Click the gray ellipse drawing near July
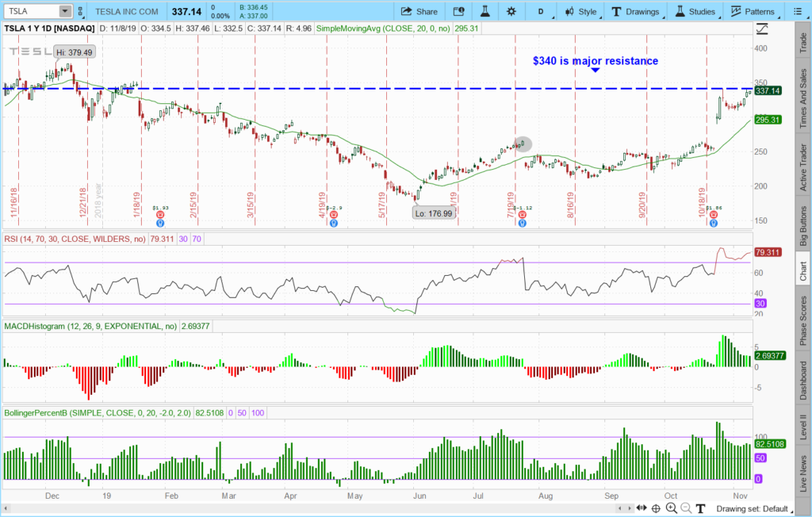 pos(523,144)
